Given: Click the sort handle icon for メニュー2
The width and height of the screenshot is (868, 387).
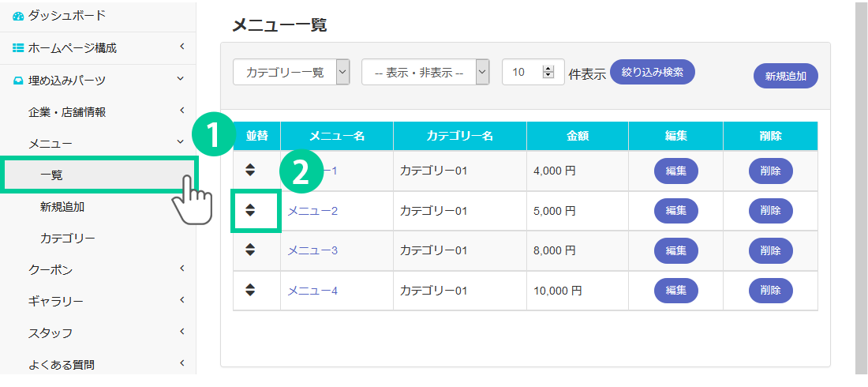Looking at the screenshot, I should click(x=250, y=210).
